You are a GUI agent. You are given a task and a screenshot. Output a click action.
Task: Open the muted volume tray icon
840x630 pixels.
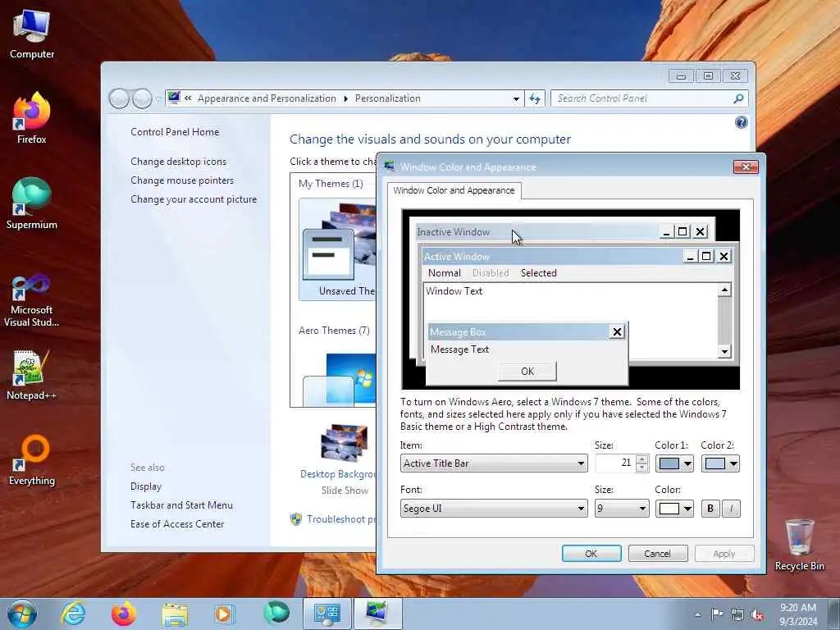[x=757, y=614]
